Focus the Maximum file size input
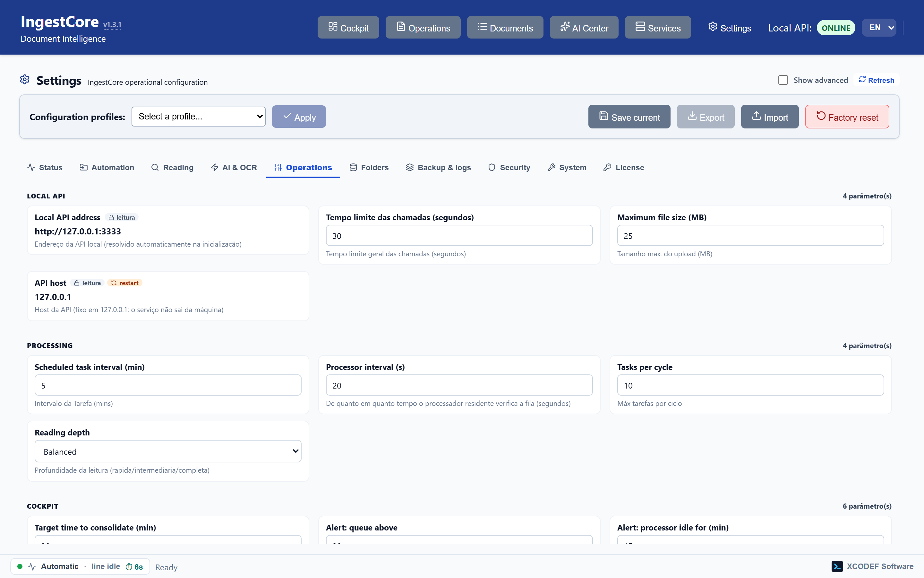Image resolution: width=924 pixels, height=578 pixels. [x=751, y=235]
